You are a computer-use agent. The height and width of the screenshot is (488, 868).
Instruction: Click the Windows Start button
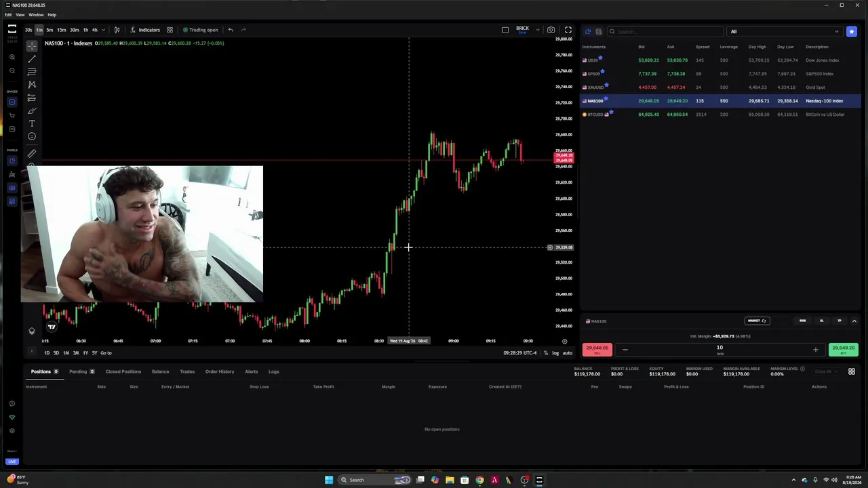(329, 480)
